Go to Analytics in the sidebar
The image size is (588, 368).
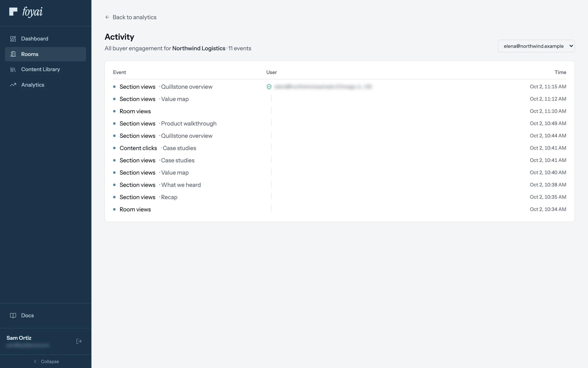pyautogui.click(x=46, y=85)
